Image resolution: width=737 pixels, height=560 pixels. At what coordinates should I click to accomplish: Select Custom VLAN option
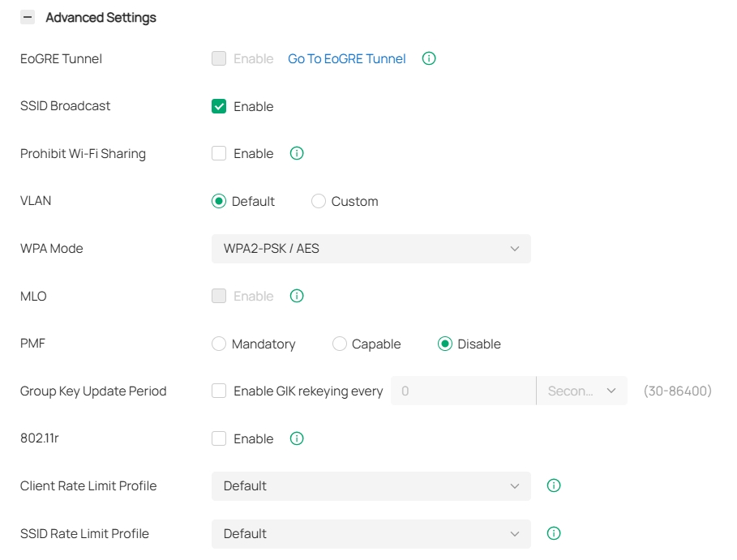pyautogui.click(x=318, y=201)
